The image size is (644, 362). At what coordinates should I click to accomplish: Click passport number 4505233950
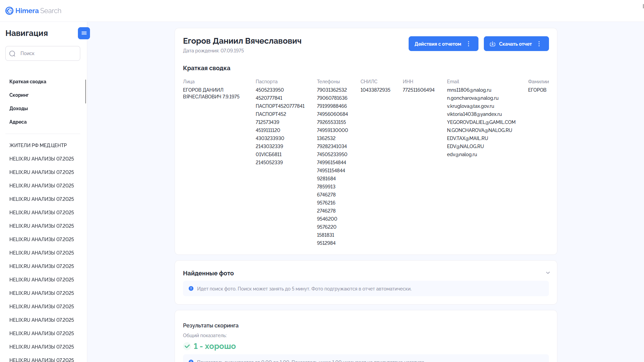point(270,90)
